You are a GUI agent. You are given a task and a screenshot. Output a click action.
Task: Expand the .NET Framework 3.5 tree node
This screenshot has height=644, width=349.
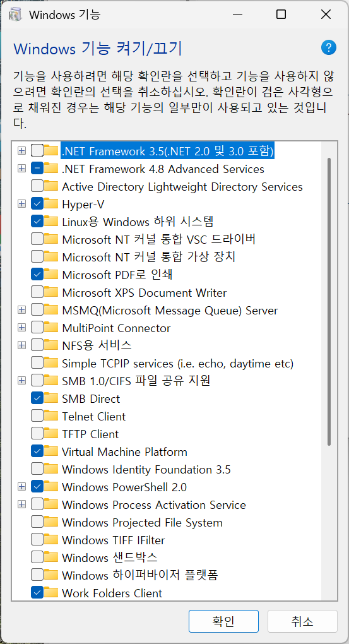point(21,151)
